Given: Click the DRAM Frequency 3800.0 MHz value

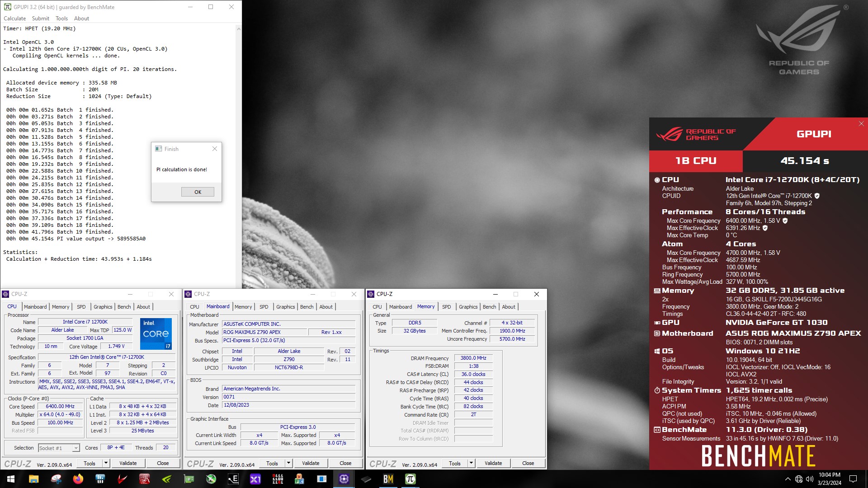Looking at the screenshot, I should pos(473,358).
